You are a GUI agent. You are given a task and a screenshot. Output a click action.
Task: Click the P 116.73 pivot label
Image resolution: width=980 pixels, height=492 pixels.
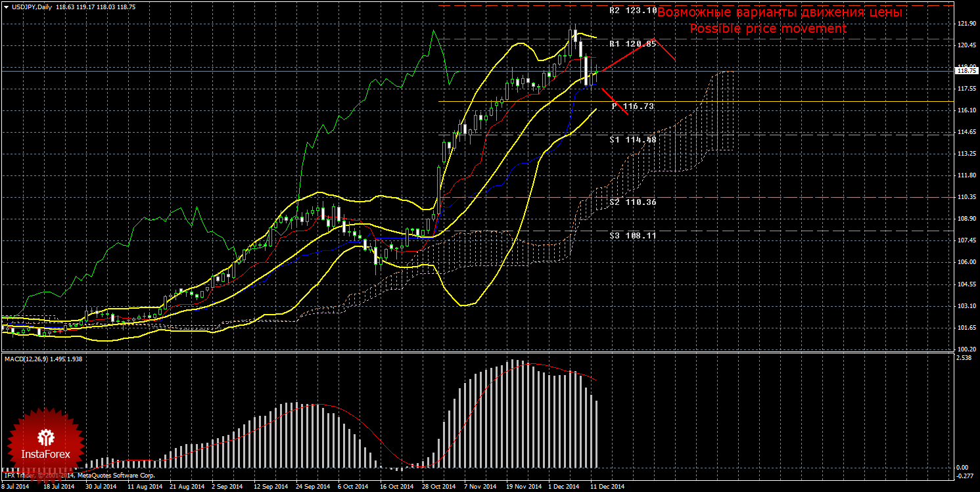point(632,106)
